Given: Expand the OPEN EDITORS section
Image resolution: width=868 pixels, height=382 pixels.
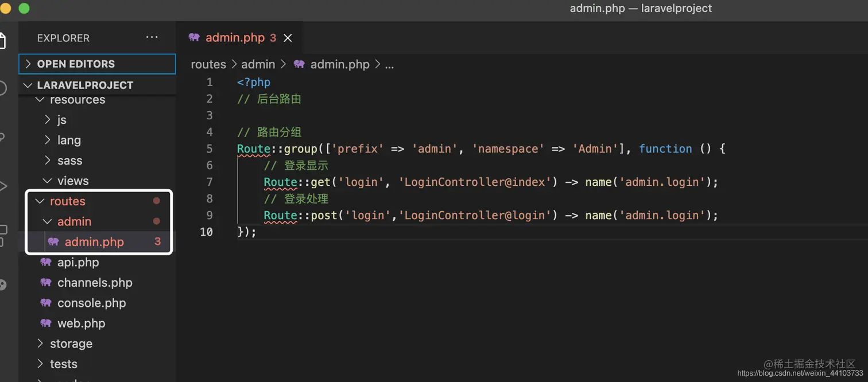Looking at the screenshot, I should tap(97, 64).
